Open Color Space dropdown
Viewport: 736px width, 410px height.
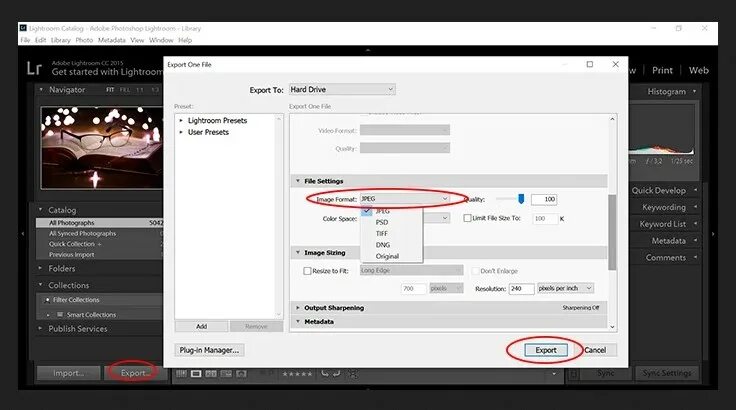437,218
